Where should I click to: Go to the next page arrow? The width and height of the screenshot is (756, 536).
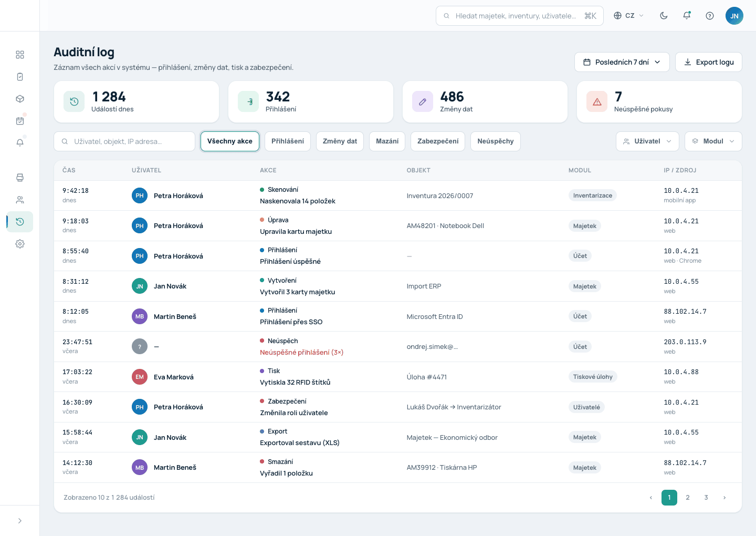coord(724,498)
